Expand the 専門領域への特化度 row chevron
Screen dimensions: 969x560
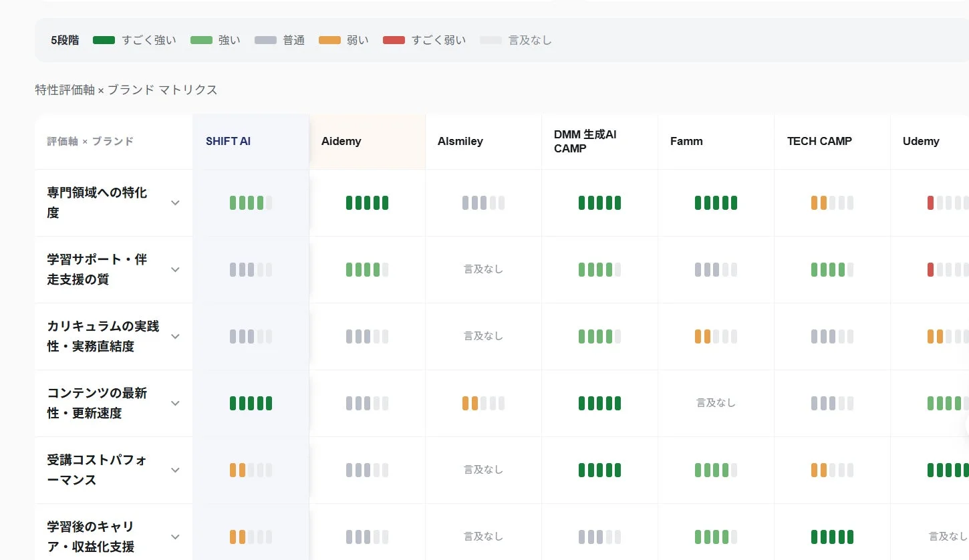175,202
